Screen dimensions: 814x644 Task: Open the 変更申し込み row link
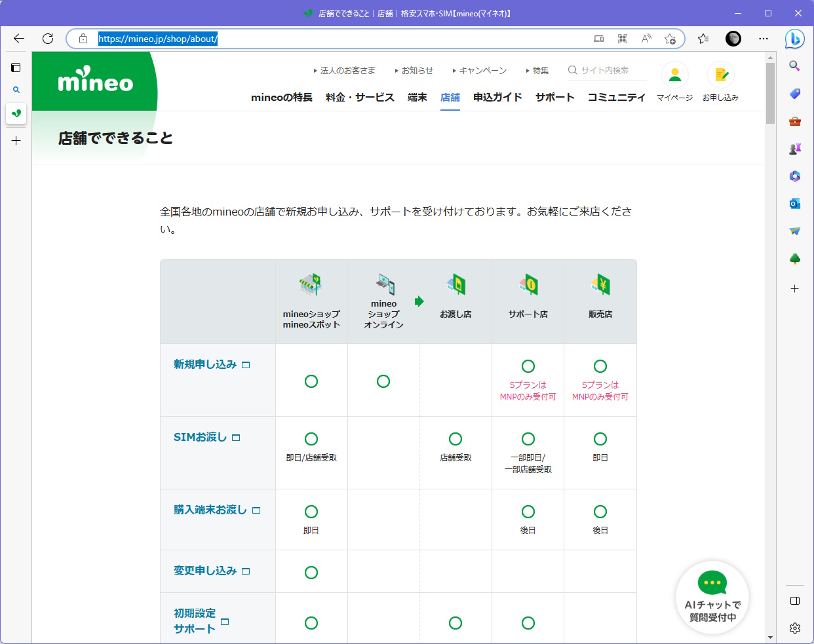coord(212,571)
